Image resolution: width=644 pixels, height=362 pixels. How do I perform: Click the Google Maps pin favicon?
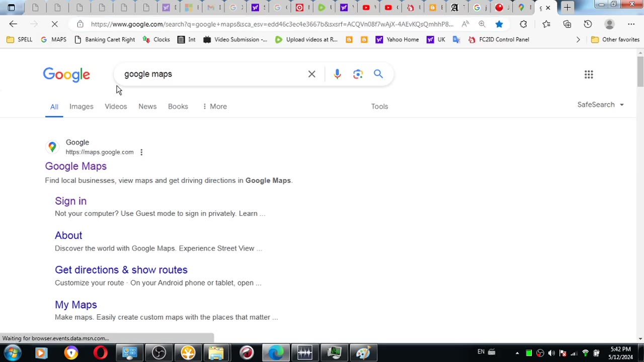point(52,147)
